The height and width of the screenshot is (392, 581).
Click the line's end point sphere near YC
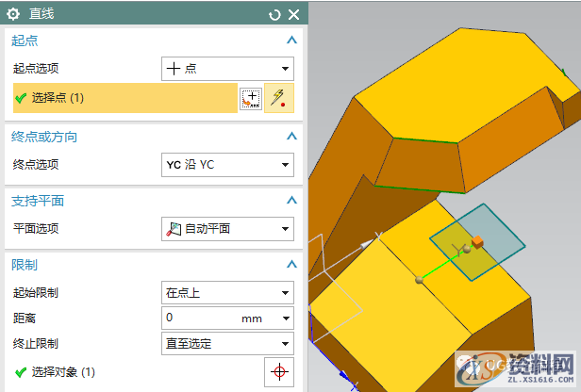pos(467,250)
